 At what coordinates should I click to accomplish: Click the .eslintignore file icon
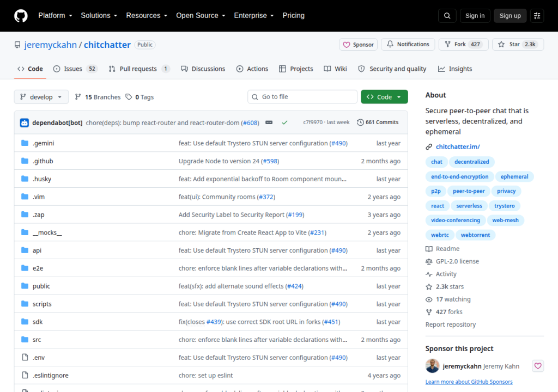25,375
